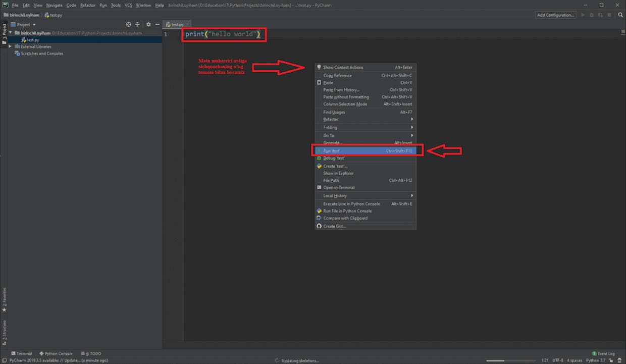Open the Event Log tool window
Viewport: 626px width, 364px height.
[x=603, y=353]
